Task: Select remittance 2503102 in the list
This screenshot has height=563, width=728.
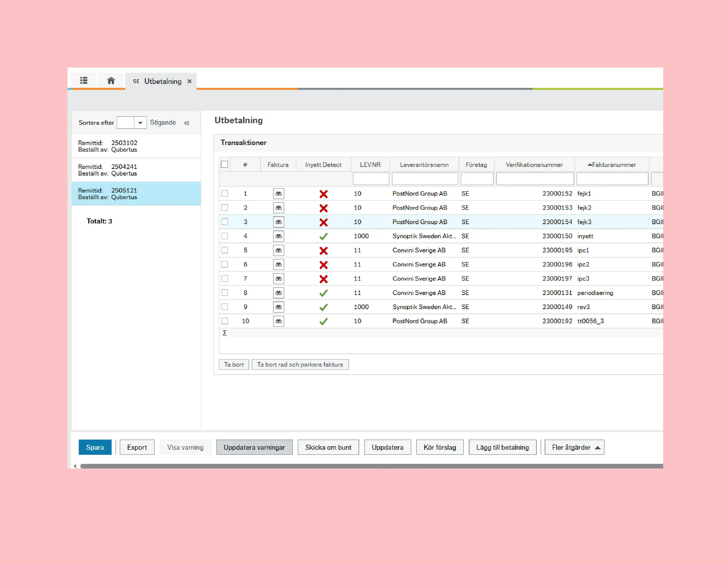Action: 136,146
